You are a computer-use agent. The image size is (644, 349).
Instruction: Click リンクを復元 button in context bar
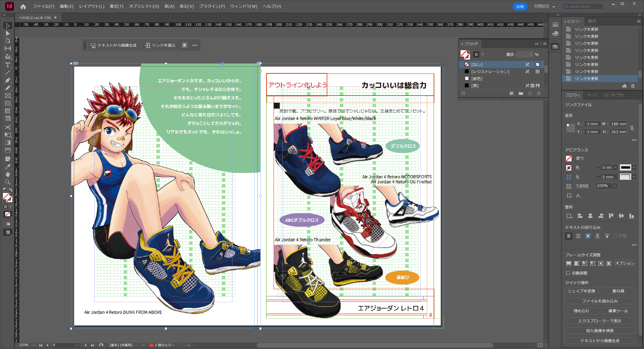click(x=160, y=45)
